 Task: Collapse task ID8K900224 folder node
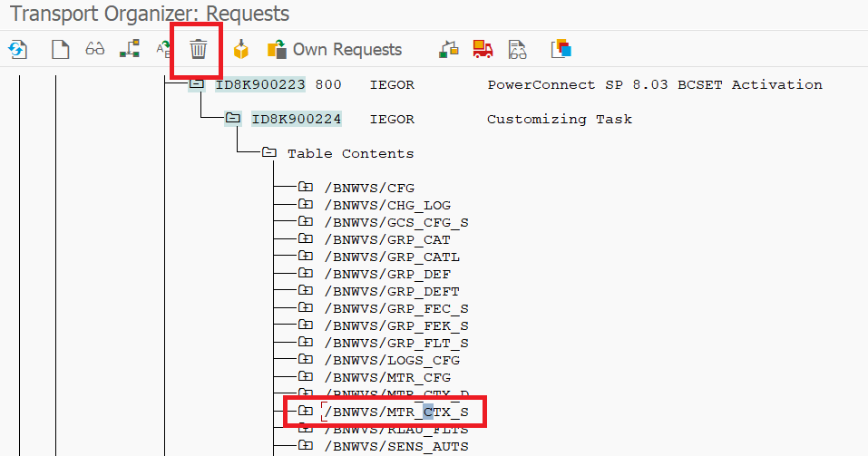(x=233, y=119)
